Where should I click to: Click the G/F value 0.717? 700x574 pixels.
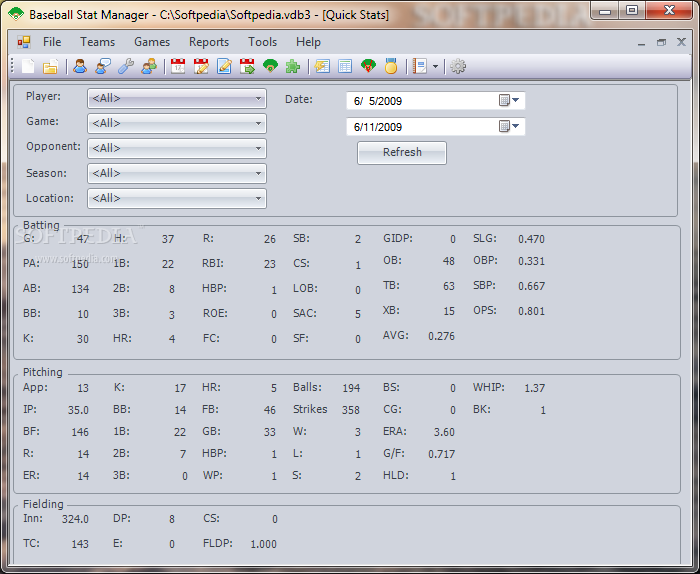point(442,454)
